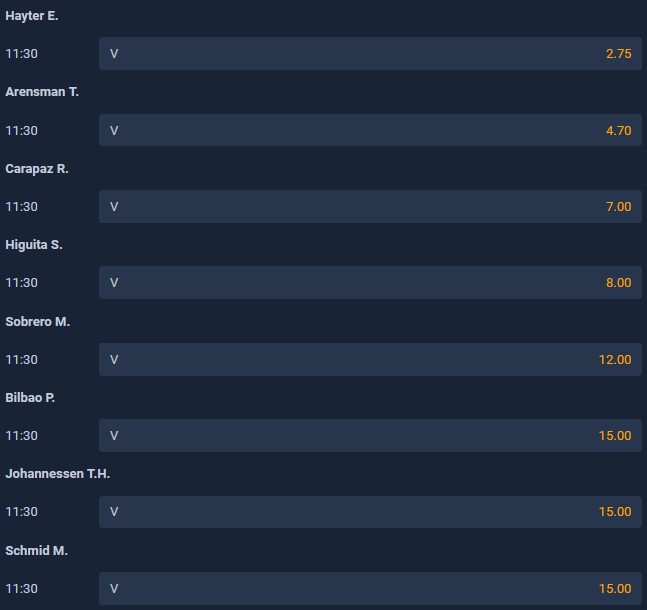Click the 11:30 time under Hayter E.

(22, 54)
